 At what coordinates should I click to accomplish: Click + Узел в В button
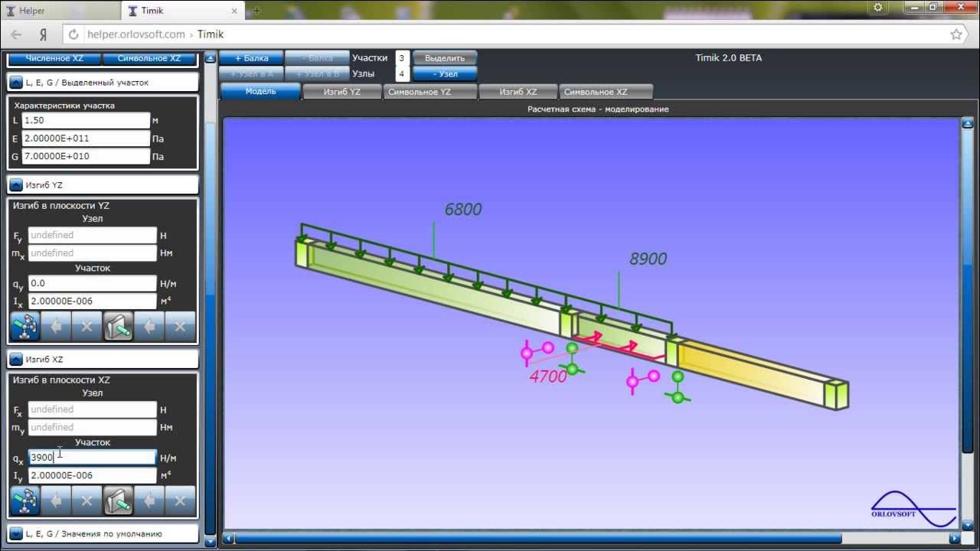click(317, 74)
